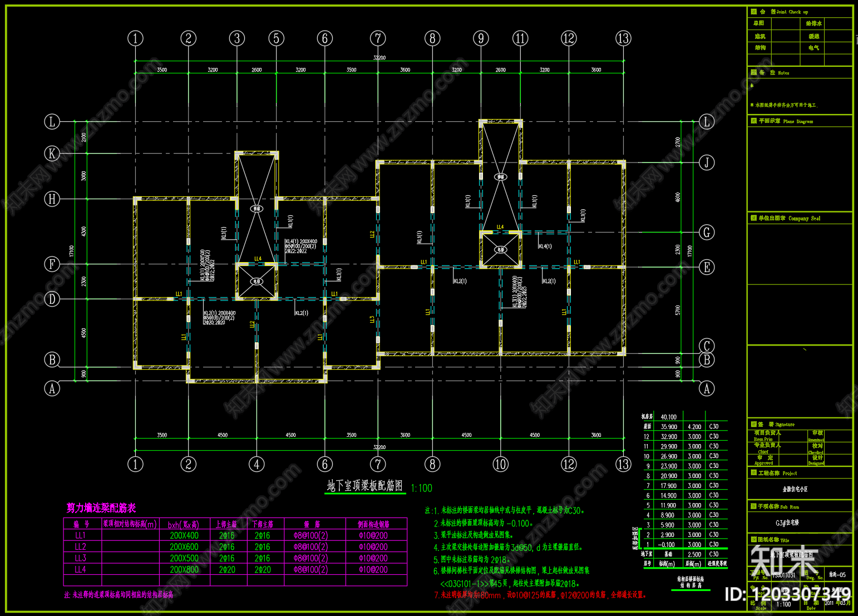This screenshot has height=616, width=858.
Task: Click the 32.900 elevation in the floor table
Action: pyautogui.click(x=669, y=437)
